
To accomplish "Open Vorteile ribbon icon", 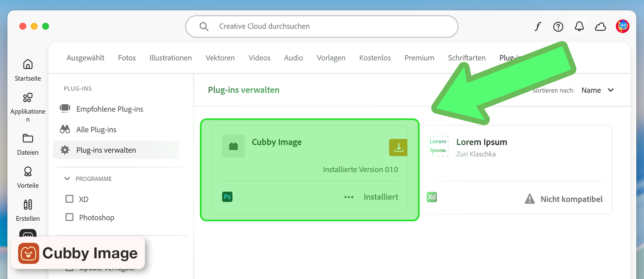I will coord(28,172).
